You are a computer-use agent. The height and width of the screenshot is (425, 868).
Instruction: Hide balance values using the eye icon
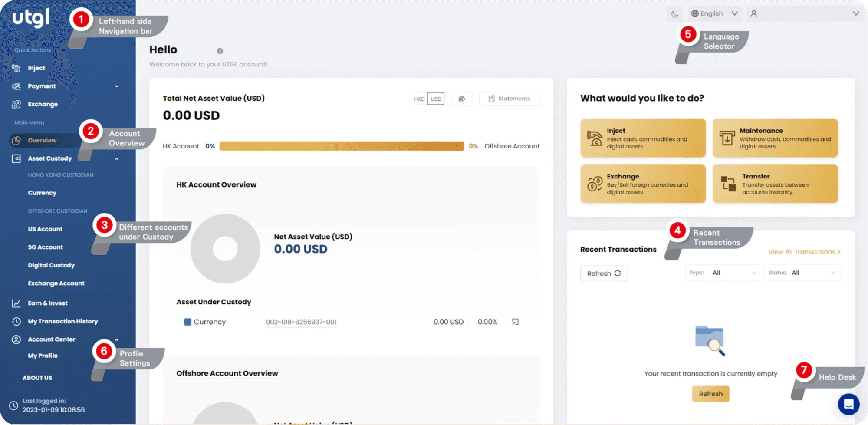(461, 99)
